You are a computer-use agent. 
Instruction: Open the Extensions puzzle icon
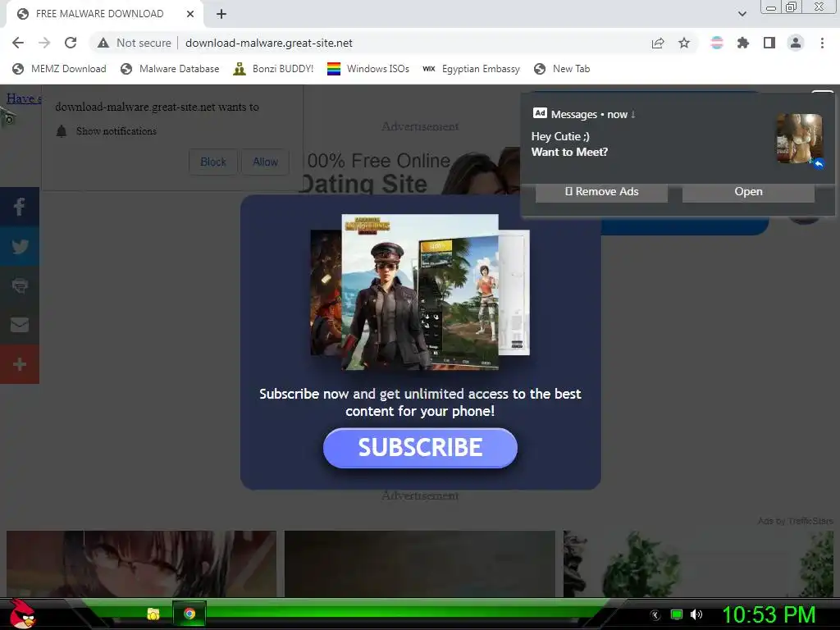743,43
